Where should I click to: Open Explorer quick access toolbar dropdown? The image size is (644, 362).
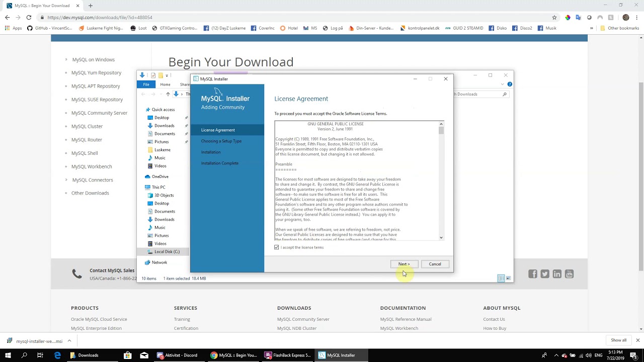tap(167, 75)
